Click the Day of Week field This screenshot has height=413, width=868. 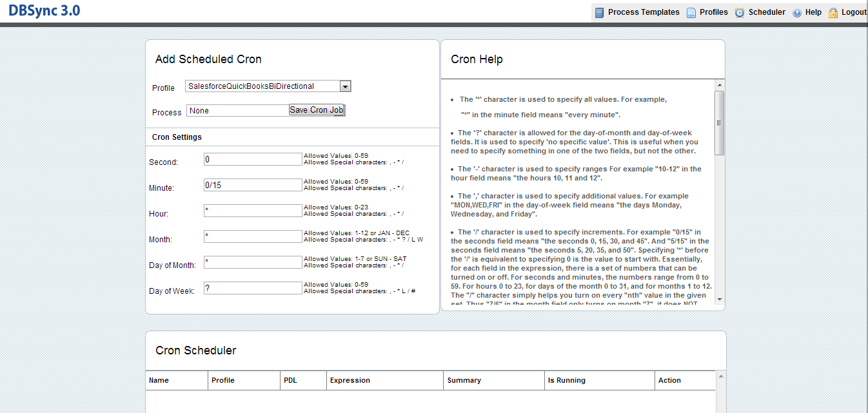pos(253,288)
